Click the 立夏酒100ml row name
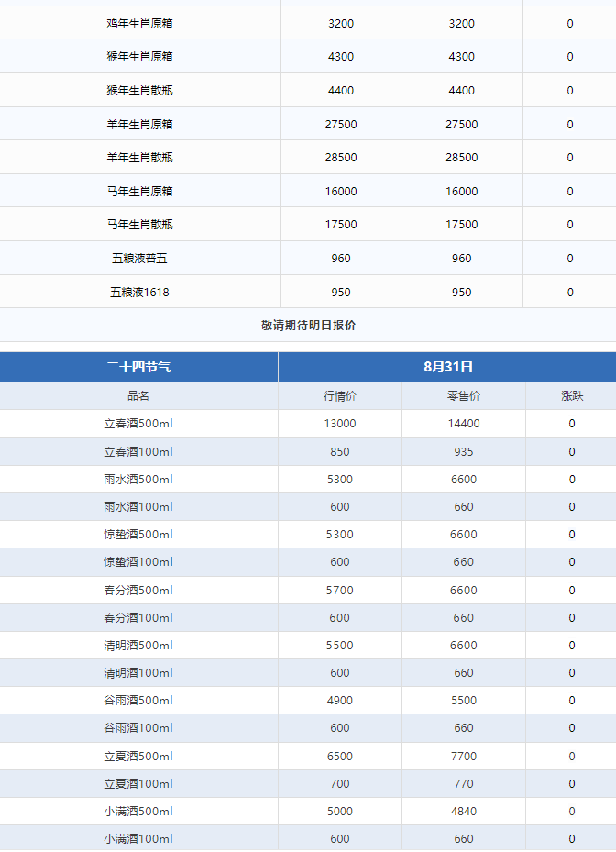 (138, 783)
